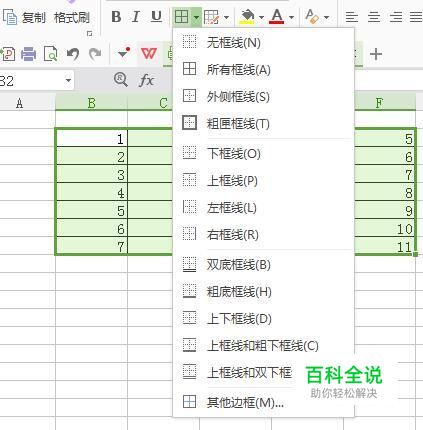The width and height of the screenshot is (423, 430).
Task: Toggle italic formatting
Action: 136,17
